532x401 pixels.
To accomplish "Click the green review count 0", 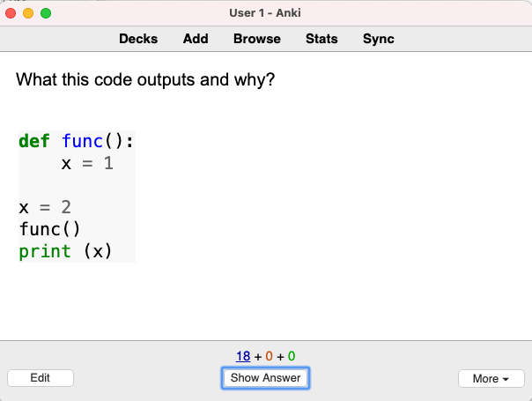I will tap(291, 357).
